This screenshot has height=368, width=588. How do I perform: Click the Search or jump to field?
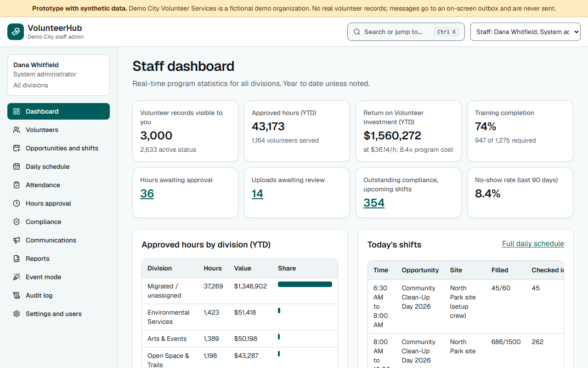(406, 32)
